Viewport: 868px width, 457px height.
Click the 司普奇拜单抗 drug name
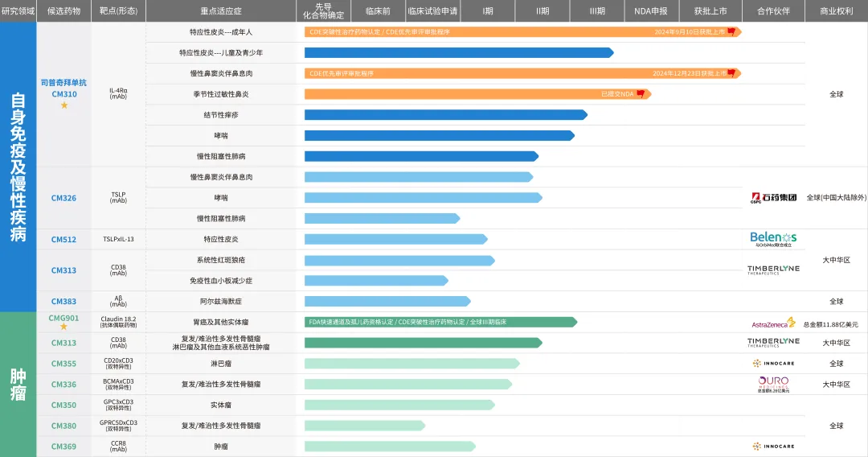pos(63,82)
